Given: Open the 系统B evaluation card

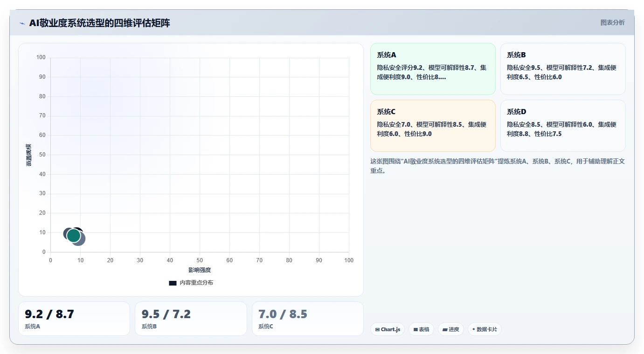Looking at the screenshot, I should (563, 69).
